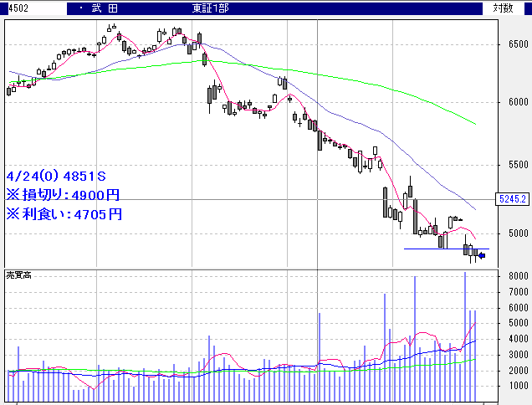Click the 東証1部 market label

209,8
